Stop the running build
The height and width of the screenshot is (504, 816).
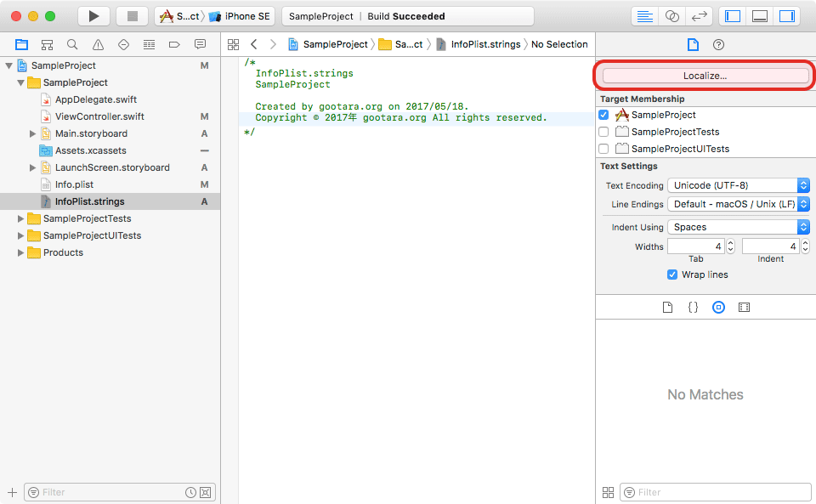[133, 16]
